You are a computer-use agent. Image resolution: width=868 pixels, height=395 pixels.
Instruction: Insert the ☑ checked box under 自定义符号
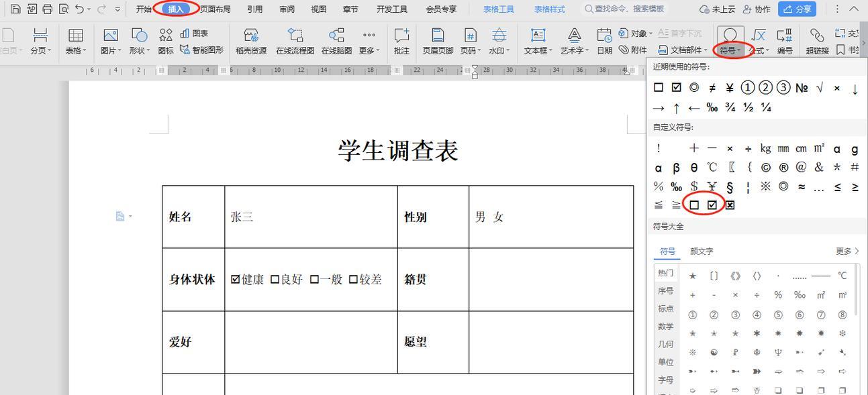tap(712, 205)
